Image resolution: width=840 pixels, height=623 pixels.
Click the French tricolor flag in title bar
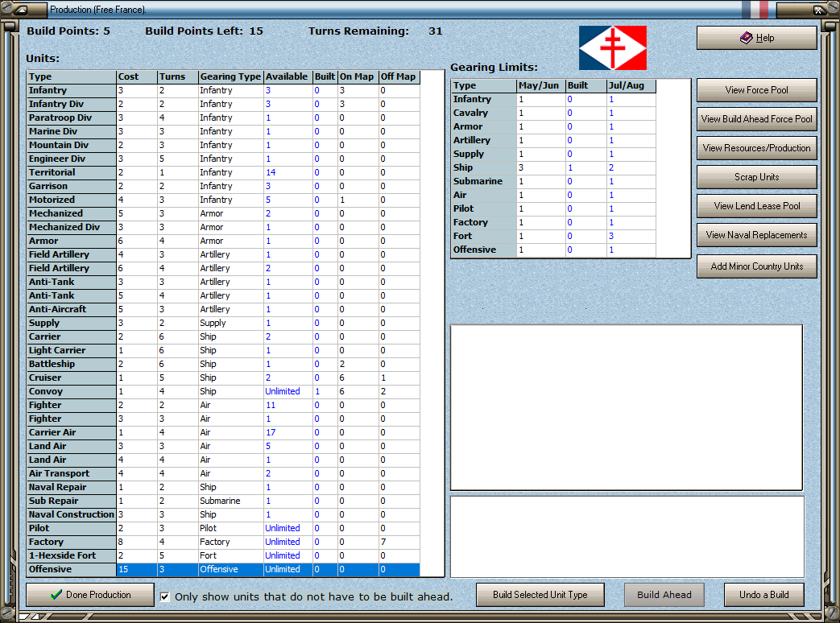click(x=756, y=10)
